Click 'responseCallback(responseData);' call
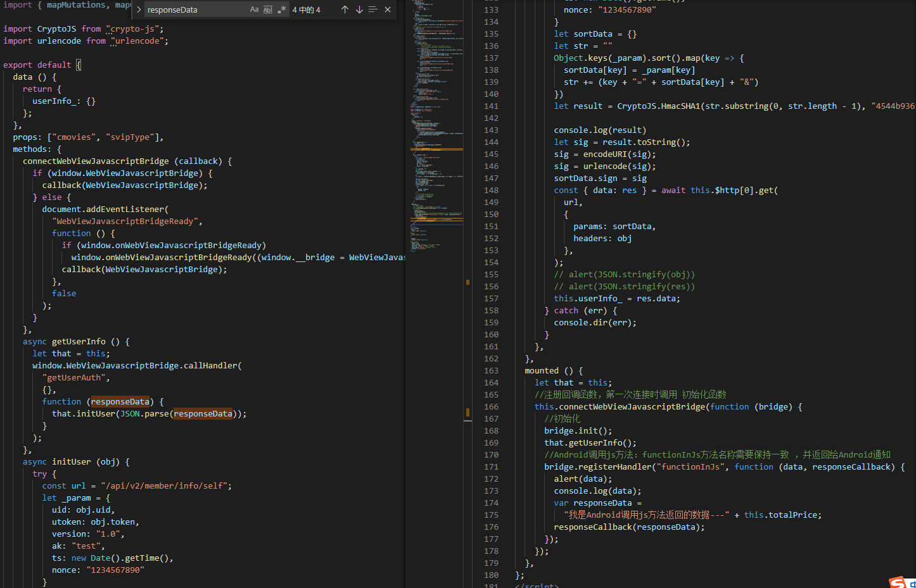Screen dimensions: 916x588 click(629, 527)
